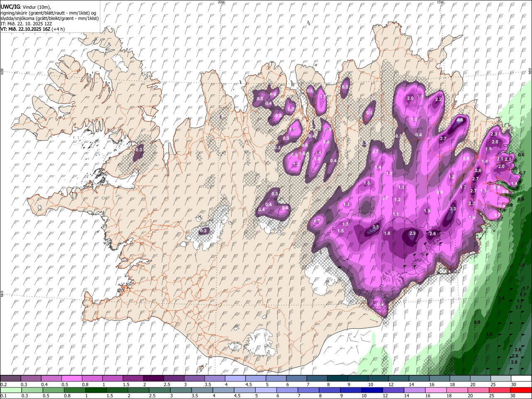Click the 3 swatch in lower rain legend
Screen dimensions: 532x399
180,390
